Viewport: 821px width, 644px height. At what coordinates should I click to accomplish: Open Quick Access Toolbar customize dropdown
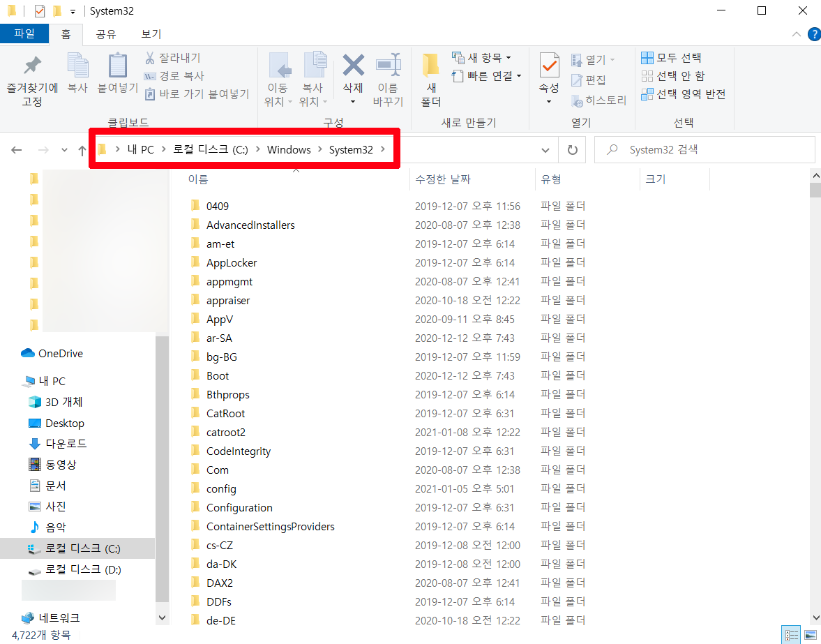[73, 12]
